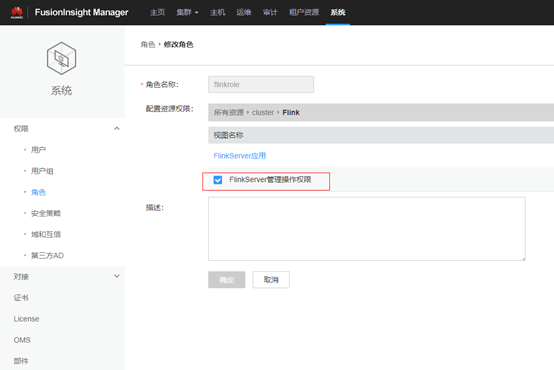Screen dimensions: 554x370
Task: Open the 运维 top menu
Action: [x=243, y=12]
